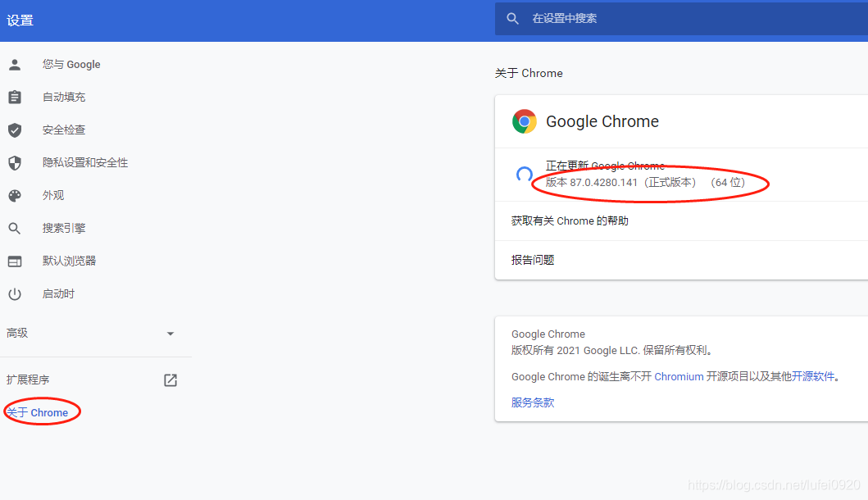Image resolution: width=868 pixels, height=500 pixels.
Task: Click the 设置 title in header
Action: pyautogui.click(x=20, y=20)
